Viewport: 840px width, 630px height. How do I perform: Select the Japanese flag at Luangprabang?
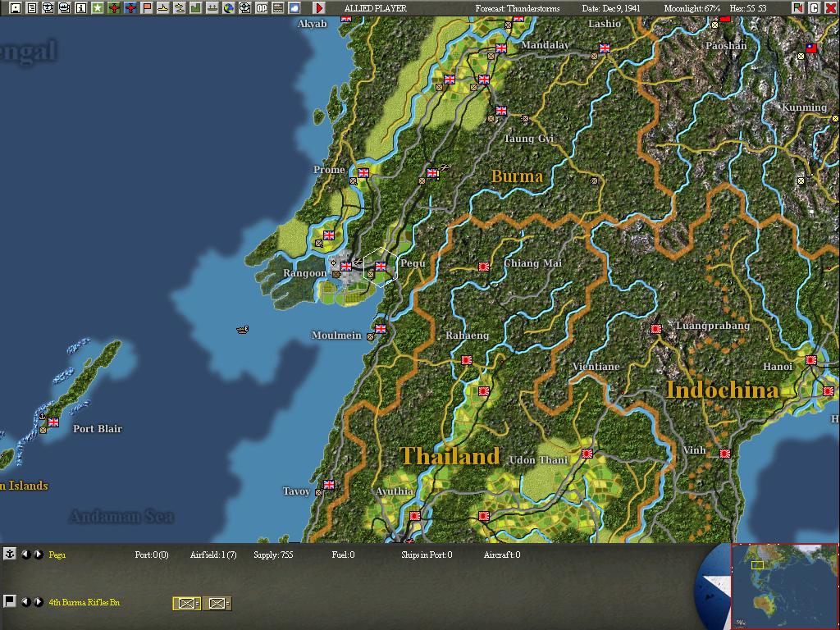pyautogui.click(x=655, y=329)
